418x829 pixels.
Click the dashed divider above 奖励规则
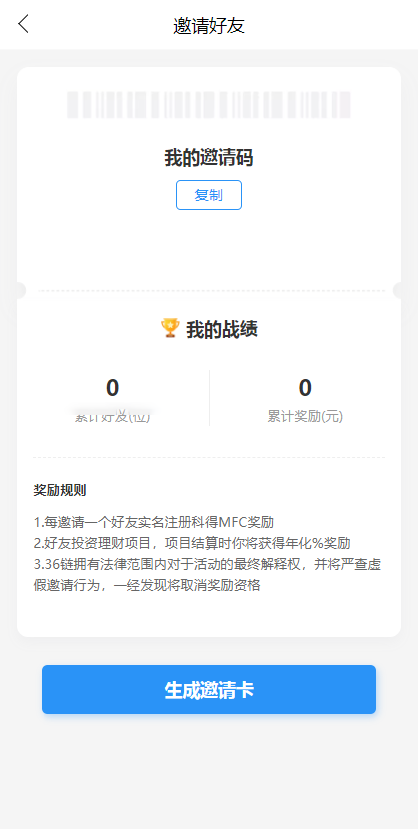coord(209,457)
